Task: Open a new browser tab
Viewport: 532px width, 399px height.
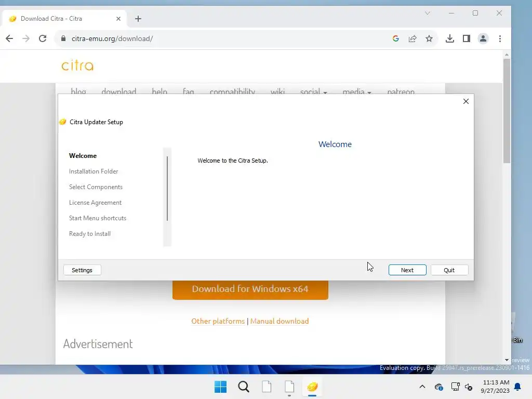Action: click(138, 19)
